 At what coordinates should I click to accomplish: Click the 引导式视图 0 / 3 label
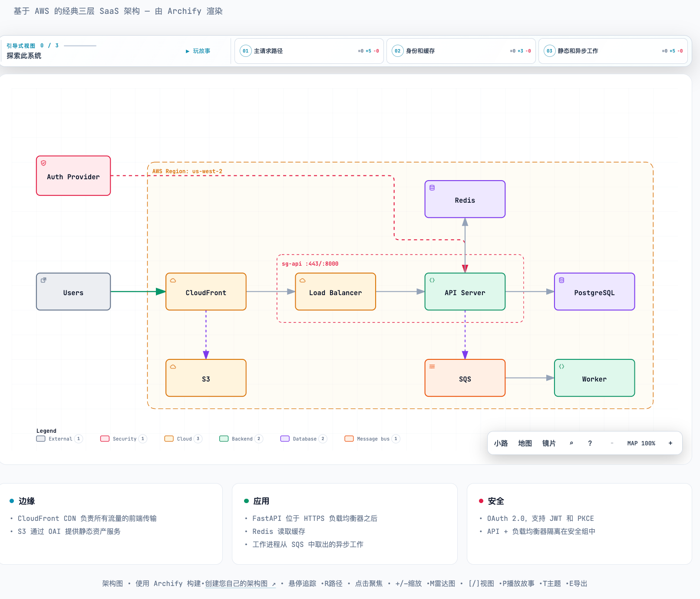pyautogui.click(x=33, y=46)
